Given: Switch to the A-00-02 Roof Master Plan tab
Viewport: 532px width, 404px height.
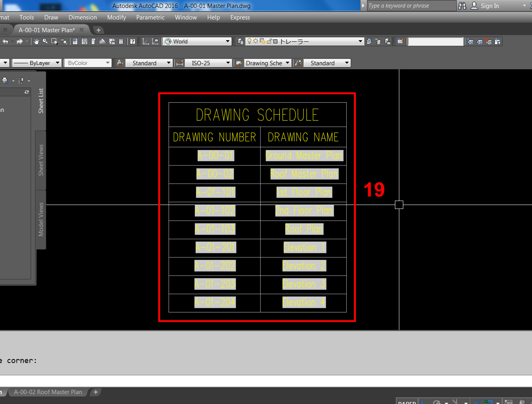Looking at the screenshot, I should pyautogui.click(x=47, y=392).
